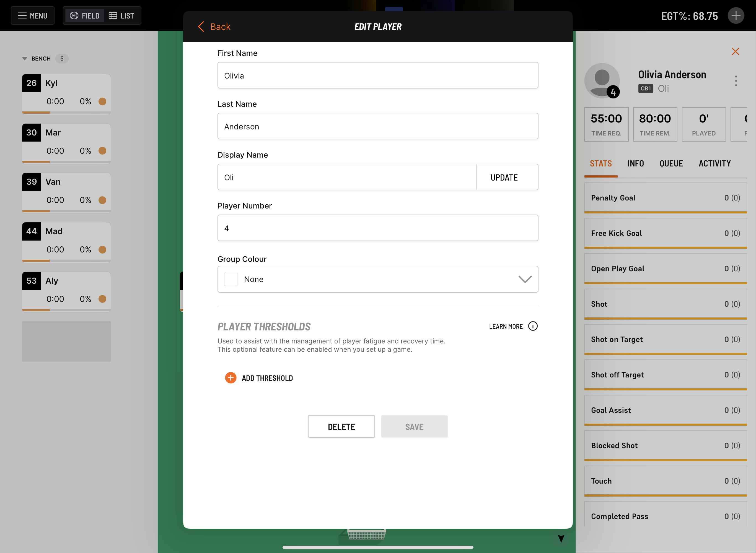Switch to the INFO tab
The height and width of the screenshot is (553, 756).
635,164
